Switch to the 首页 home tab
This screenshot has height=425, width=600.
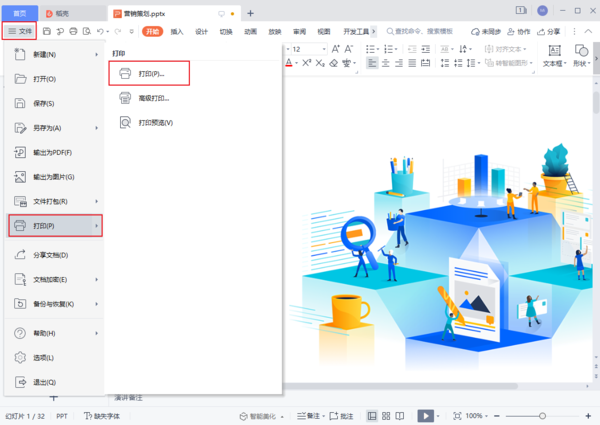tap(20, 13)
